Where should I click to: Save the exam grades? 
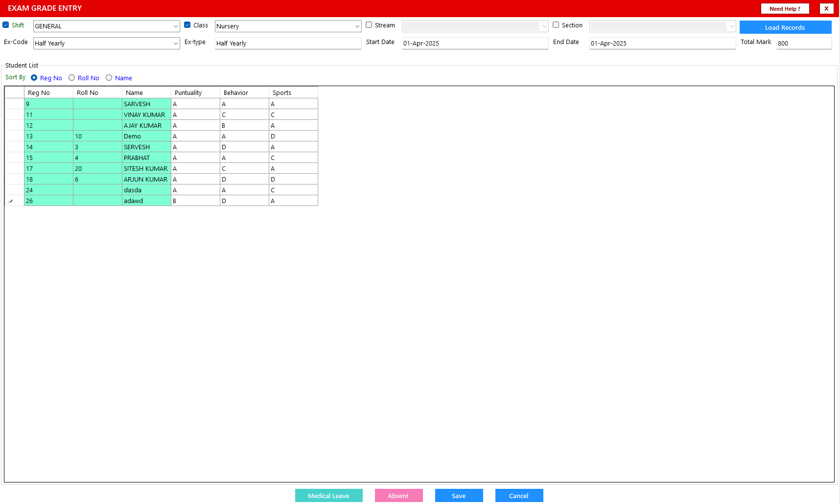click(459, 496)
